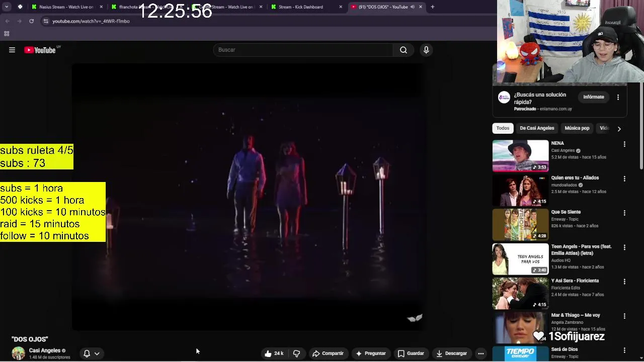Screen dimensions: 644x362
Task: Open the apps grid in bookmarks bar
Action: [x=7, y=34]
